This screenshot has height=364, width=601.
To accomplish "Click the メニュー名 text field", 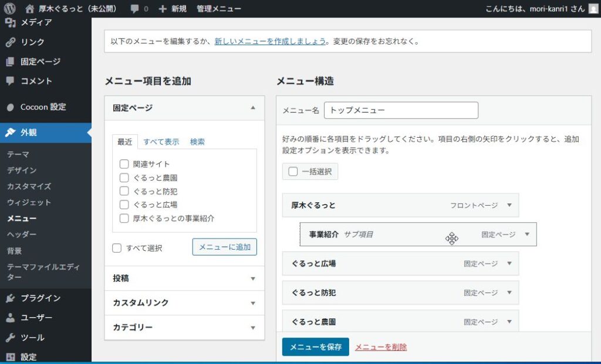I will point(401,110).
